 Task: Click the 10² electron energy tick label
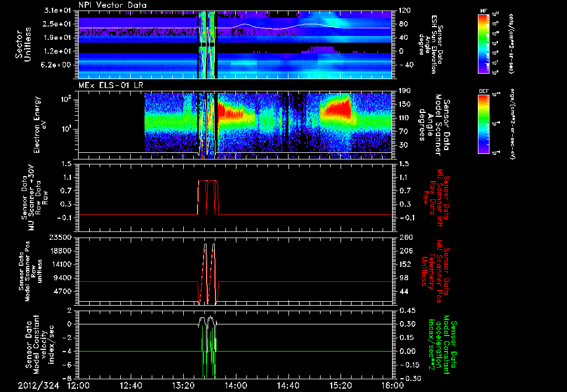tap(65, 100)
